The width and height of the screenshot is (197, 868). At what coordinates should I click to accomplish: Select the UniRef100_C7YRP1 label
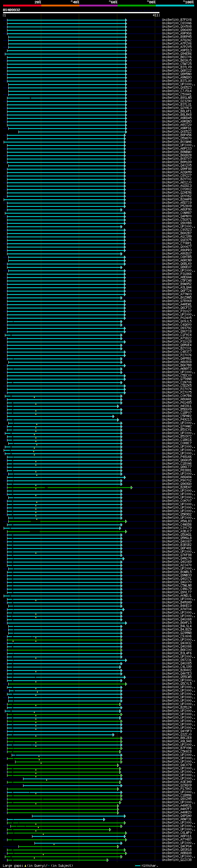pyautogui.click(x=177, y=243)
